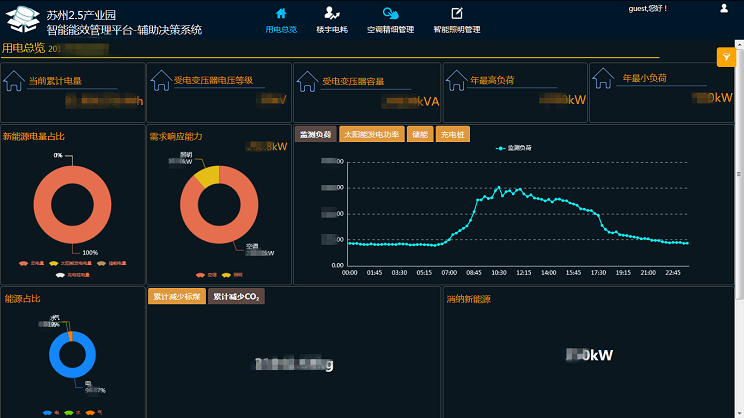Click the user profile icon at top right

tap(724, 8)
